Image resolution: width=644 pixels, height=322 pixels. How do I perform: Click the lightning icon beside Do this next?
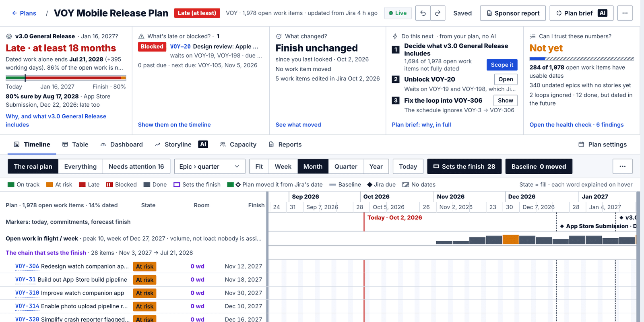click(395, 36)
